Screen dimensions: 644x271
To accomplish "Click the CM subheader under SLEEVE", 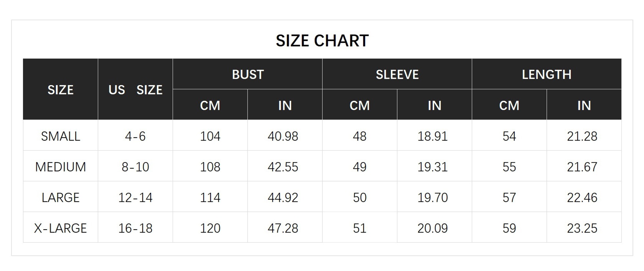I will 360,105.
